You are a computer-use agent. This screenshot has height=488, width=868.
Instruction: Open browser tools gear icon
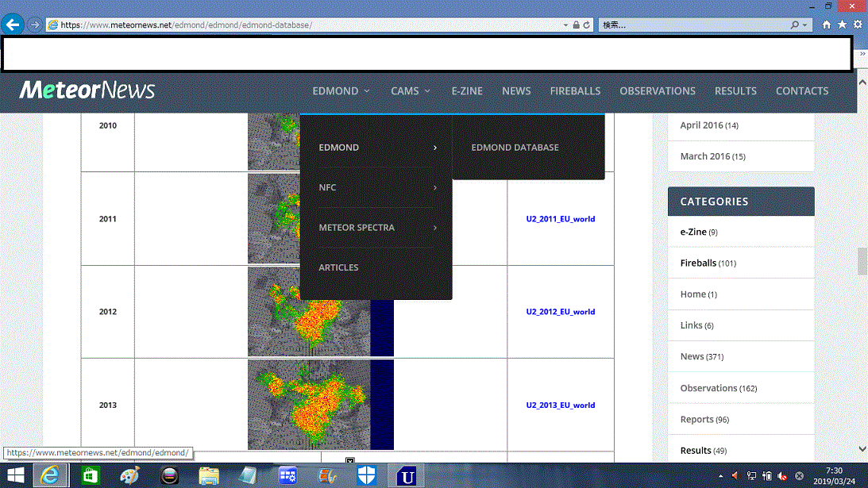[x=858, y=25]
